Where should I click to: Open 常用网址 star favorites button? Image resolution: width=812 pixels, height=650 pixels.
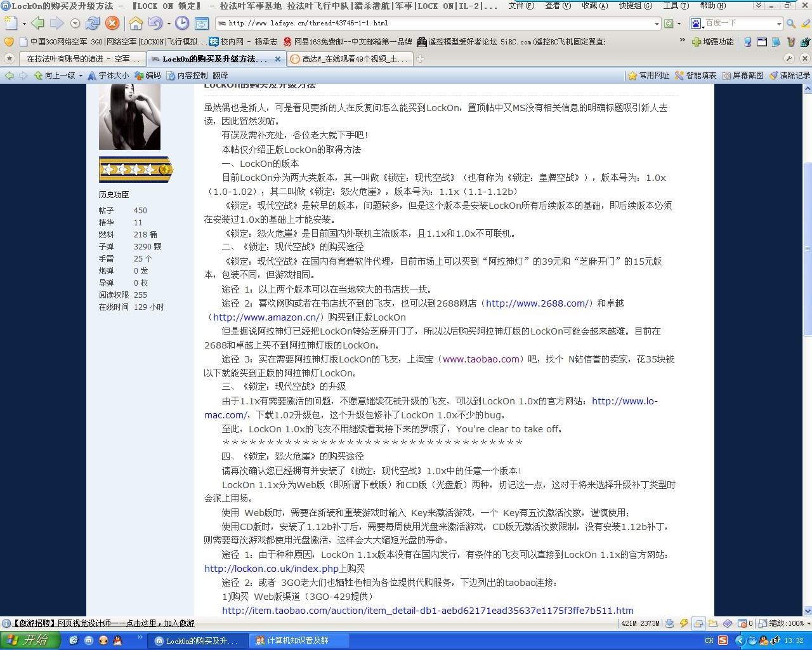[649, 75]
